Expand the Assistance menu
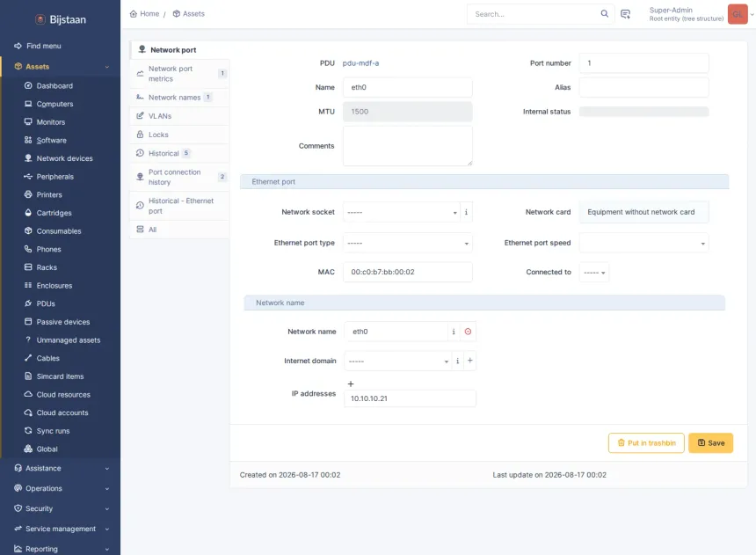 point(61,468)
